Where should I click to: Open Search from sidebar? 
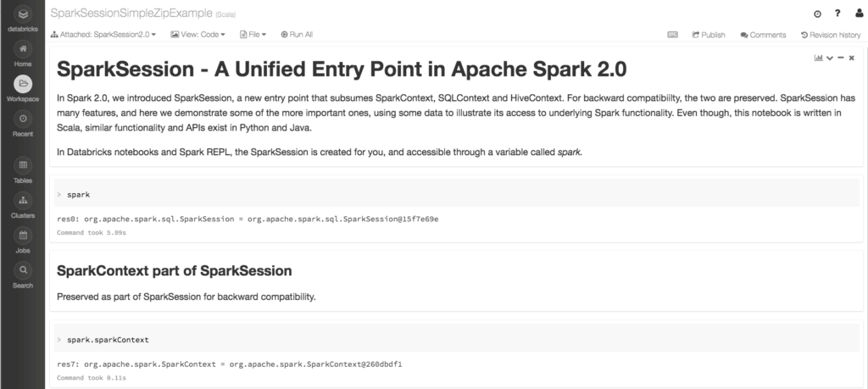pos(23,270)
